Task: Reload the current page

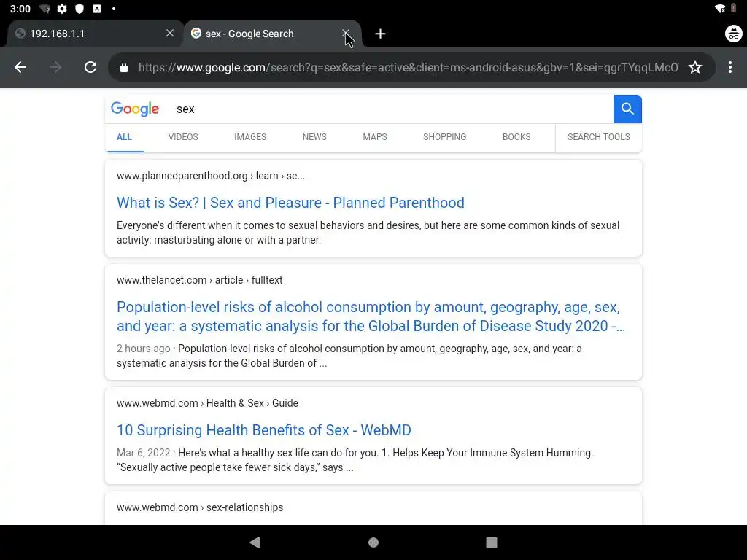Action: click(90, 67)
